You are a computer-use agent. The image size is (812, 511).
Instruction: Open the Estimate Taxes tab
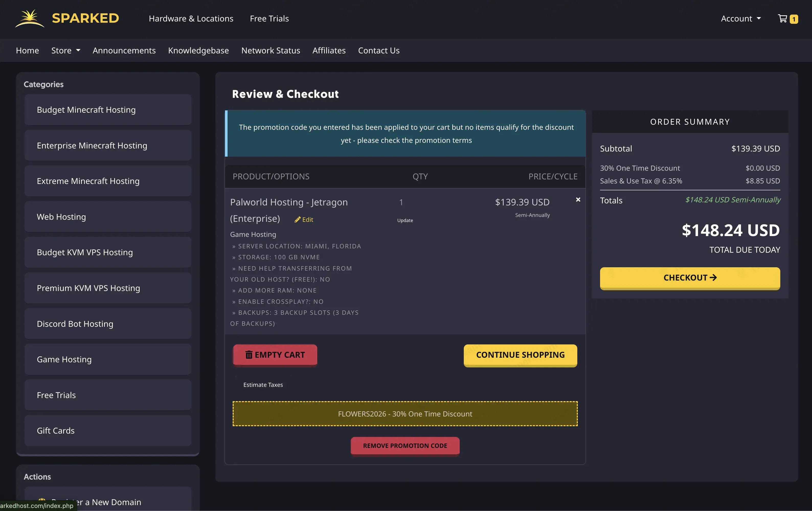[x=263, y=385]
